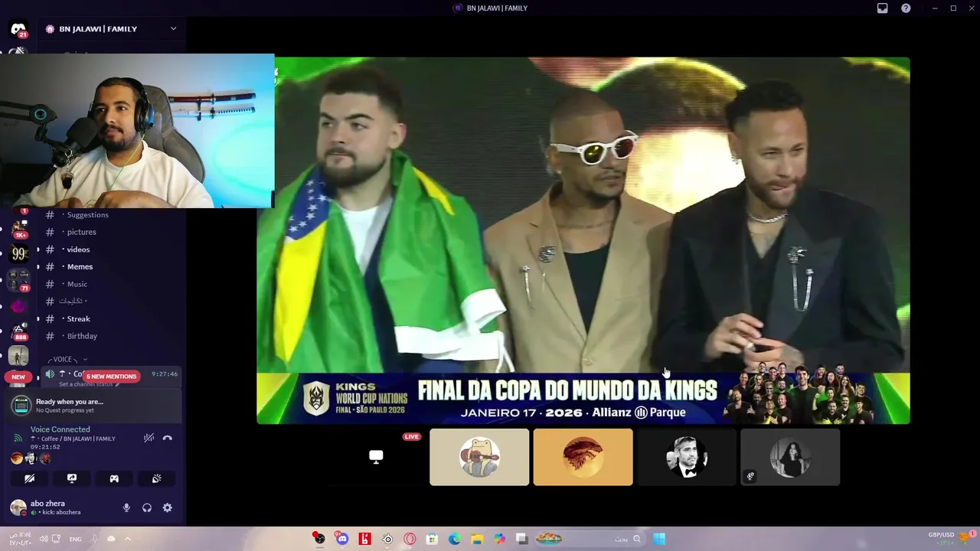Image resolution: width=980 pixels, height=551 pixels.
Task: Open the Birthday text channel
Action: pyautogui.click(x=82, y=336)
